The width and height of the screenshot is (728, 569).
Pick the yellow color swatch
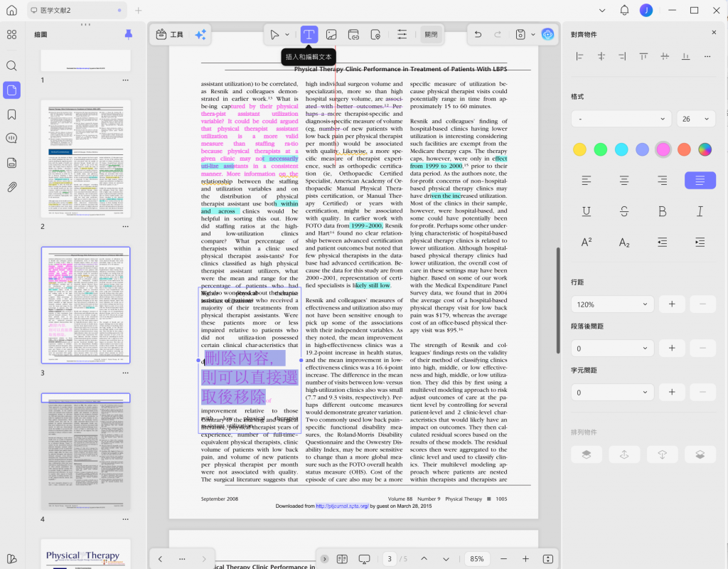click(579, 149)
